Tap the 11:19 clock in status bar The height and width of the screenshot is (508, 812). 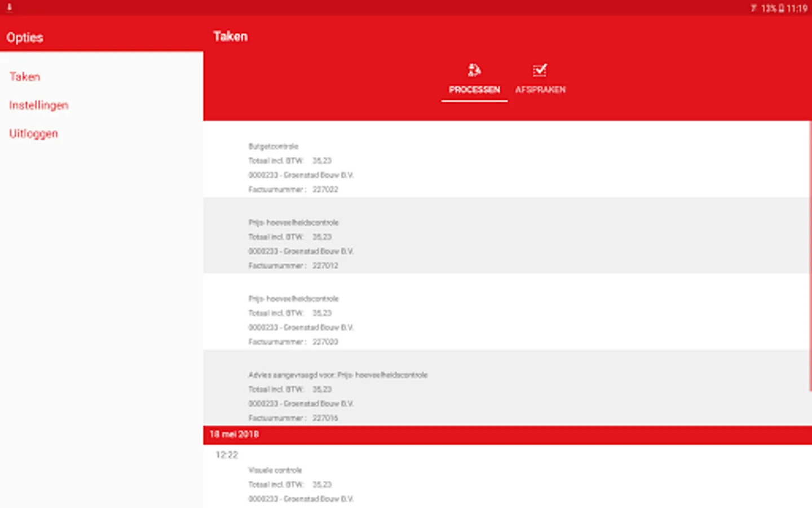coord(797,8)
